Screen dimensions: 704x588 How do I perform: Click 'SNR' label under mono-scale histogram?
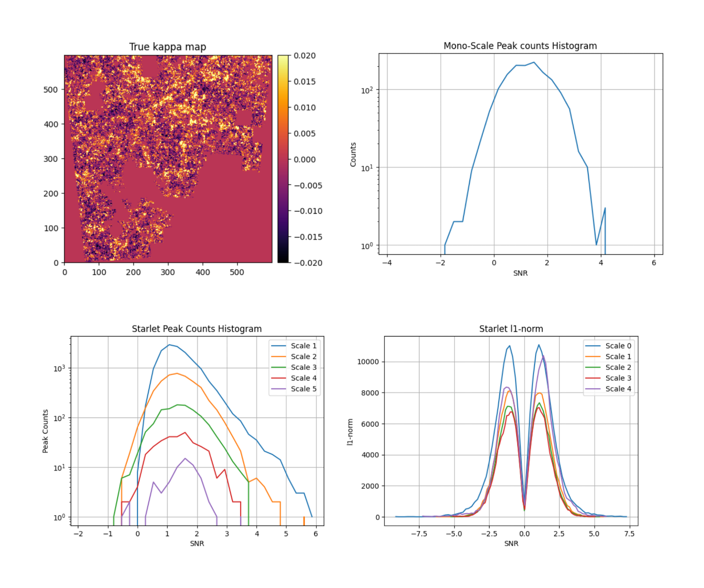(520, 273)
